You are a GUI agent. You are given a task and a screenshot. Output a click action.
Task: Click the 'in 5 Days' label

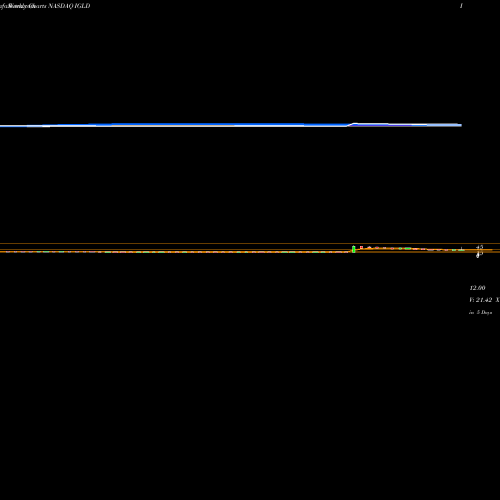click(x=480, y=312)
